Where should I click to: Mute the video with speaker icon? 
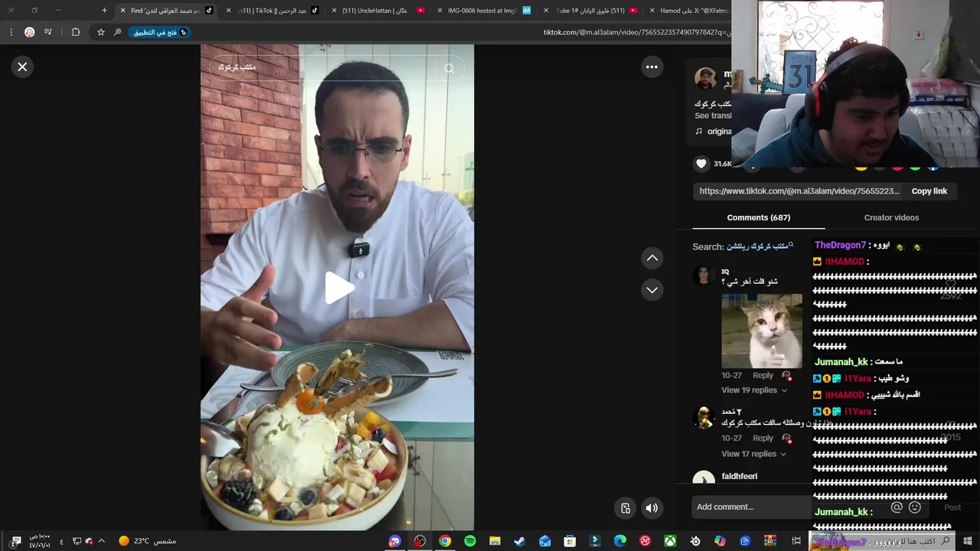652,507
